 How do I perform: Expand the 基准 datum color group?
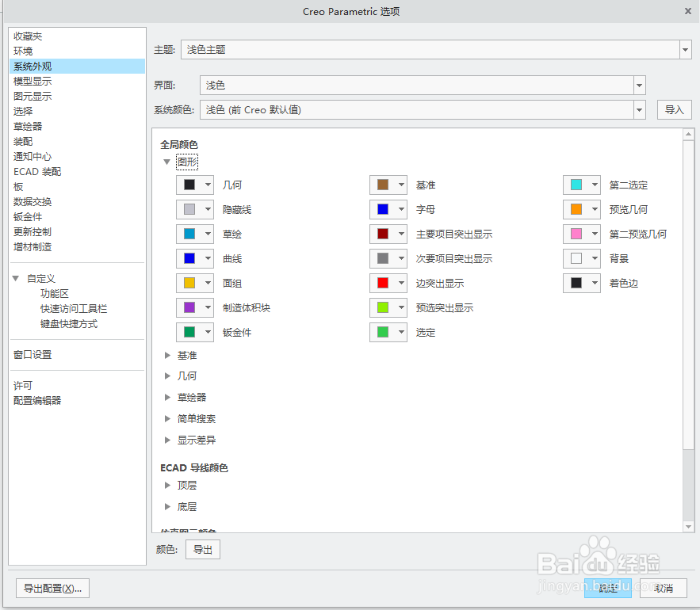coord(167,355)
